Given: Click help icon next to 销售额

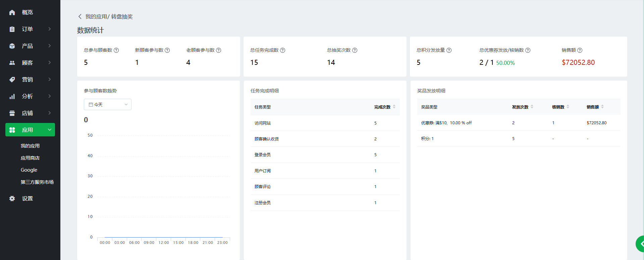Looking at the screenshot, I should tap(580, 50).
